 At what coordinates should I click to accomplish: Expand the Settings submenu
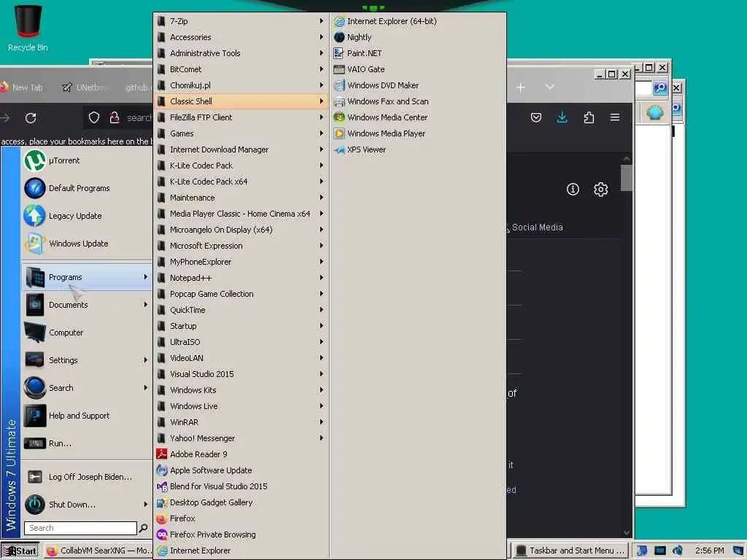click(x=87, y=360)
